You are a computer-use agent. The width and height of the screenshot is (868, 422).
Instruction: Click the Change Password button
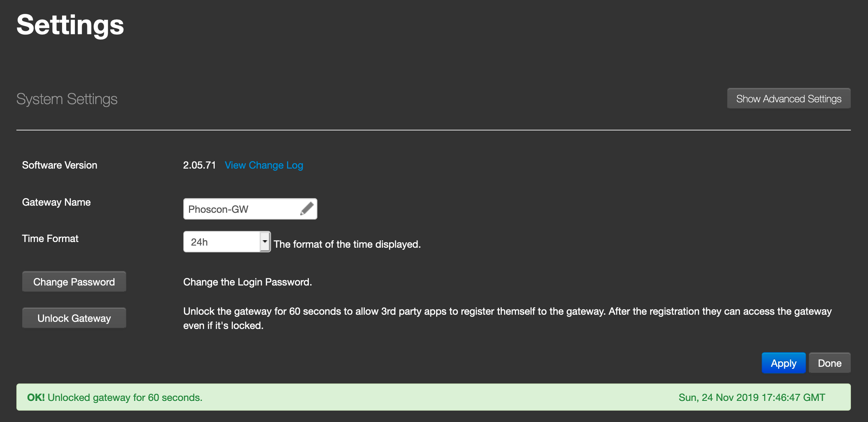click(74, 282)
